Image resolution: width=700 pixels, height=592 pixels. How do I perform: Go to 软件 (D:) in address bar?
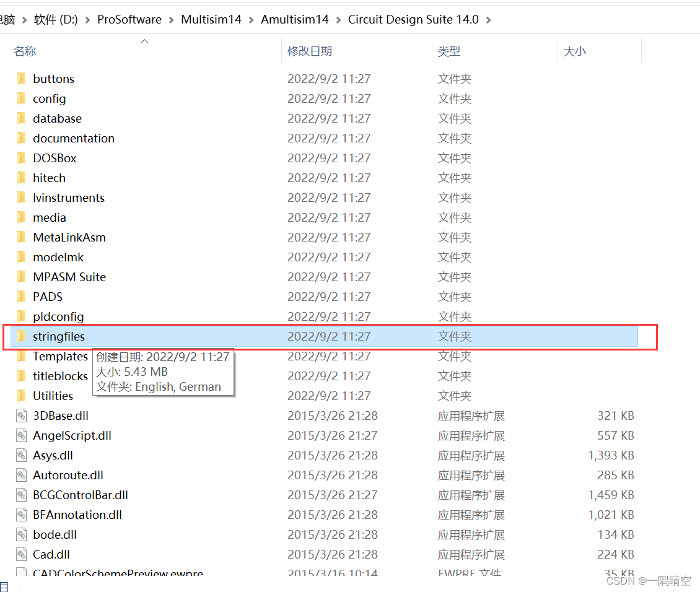click(56, 20)
